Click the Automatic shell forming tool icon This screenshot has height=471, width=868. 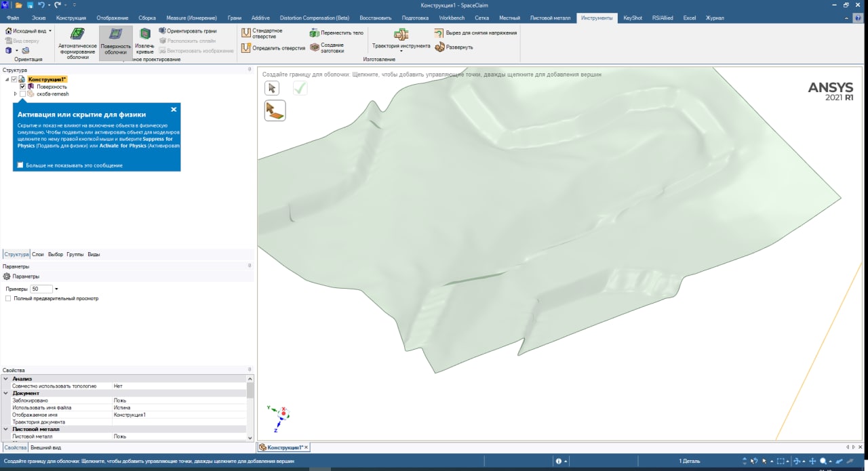tap(77, 35)
